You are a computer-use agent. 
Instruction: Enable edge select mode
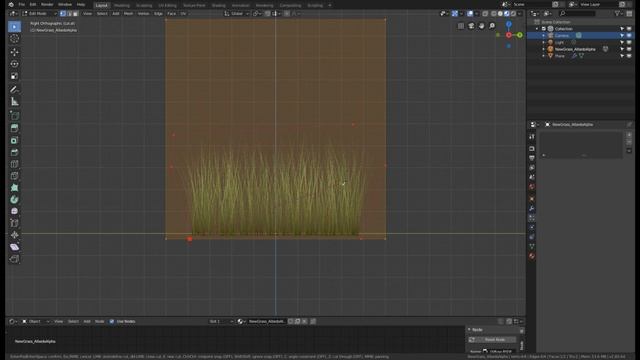coord(69,13)
